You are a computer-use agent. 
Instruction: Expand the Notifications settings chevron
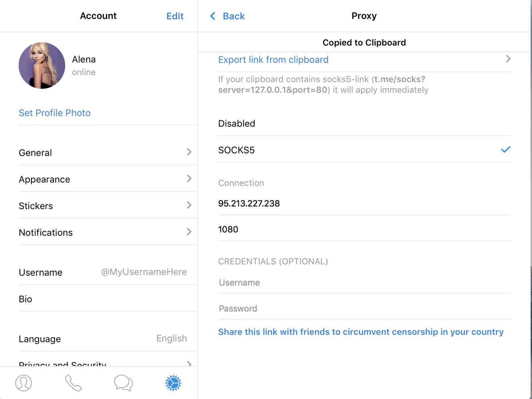pos(189,232)
